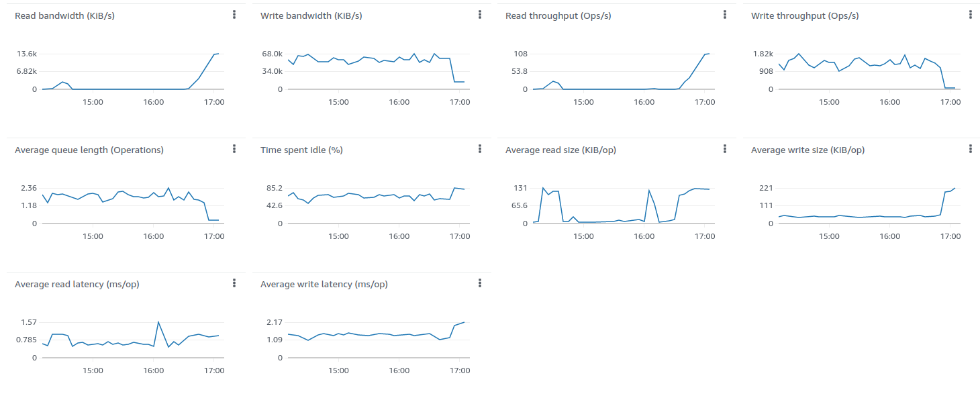The height and width of the screenshot is (394, 980).
Task: Open the Write throughput three-dot menu
Action: 971,15
